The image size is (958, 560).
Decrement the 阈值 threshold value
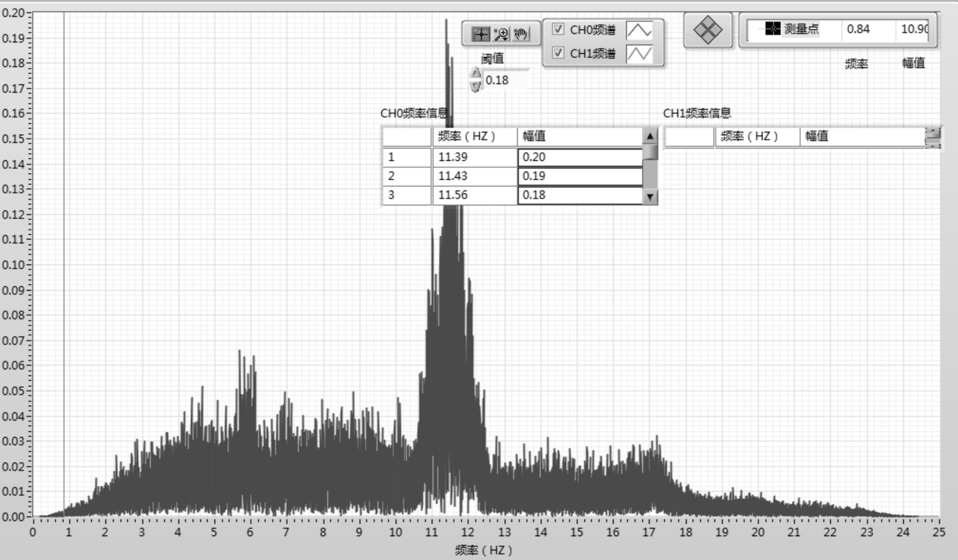click(x=476, y=86)
